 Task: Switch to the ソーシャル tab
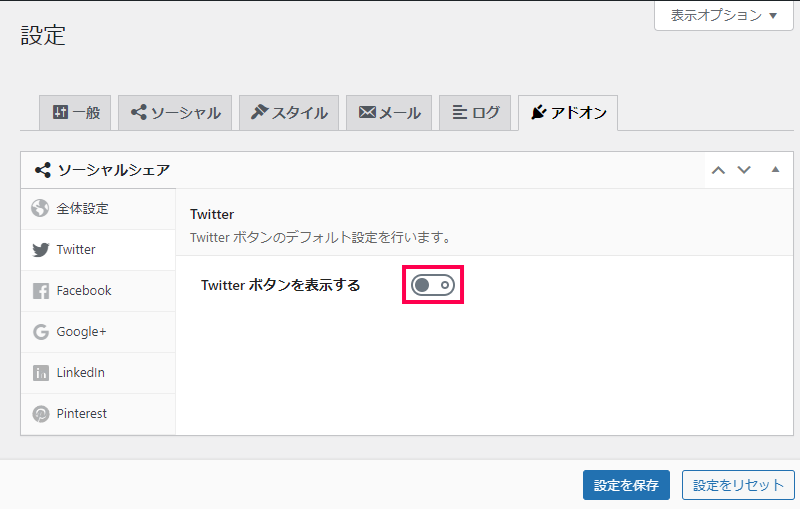point(175,112)
